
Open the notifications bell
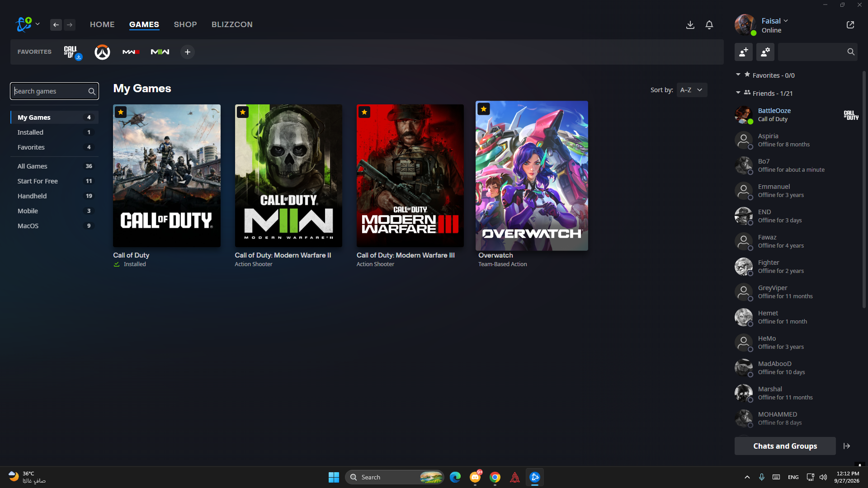(x=709, y=25)
